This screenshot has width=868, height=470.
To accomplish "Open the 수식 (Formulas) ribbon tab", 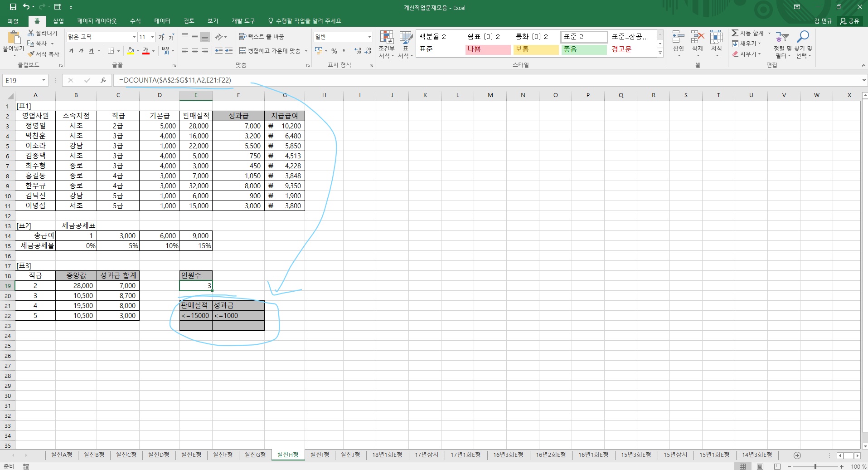I will tap(135, 21).
